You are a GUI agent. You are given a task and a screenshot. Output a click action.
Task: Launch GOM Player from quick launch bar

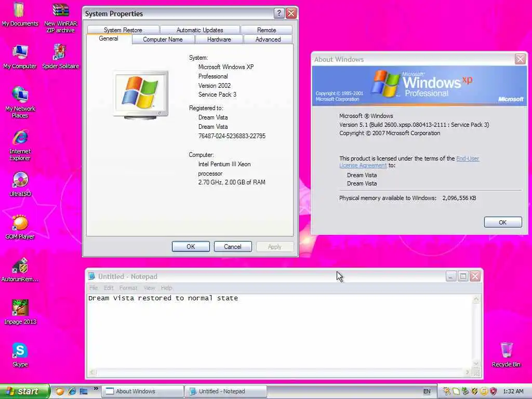click(x=60, y=391)
